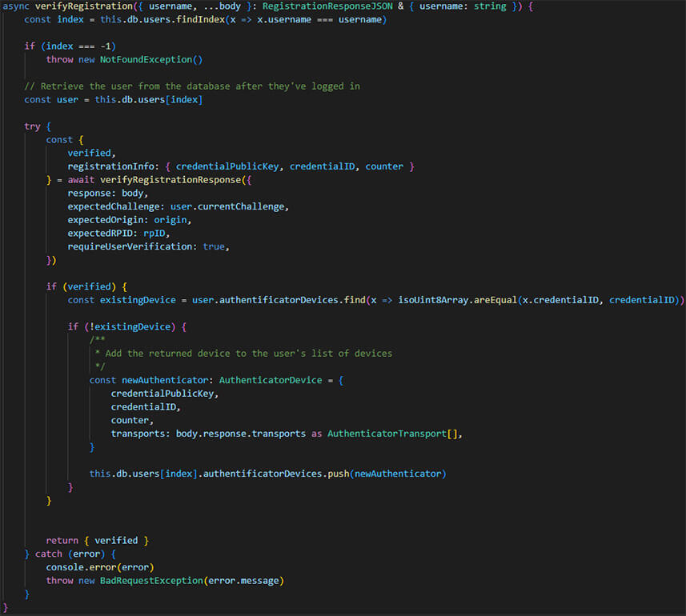Click the catch error parameter
Screen dimensions: 686x616
(87, 553)
